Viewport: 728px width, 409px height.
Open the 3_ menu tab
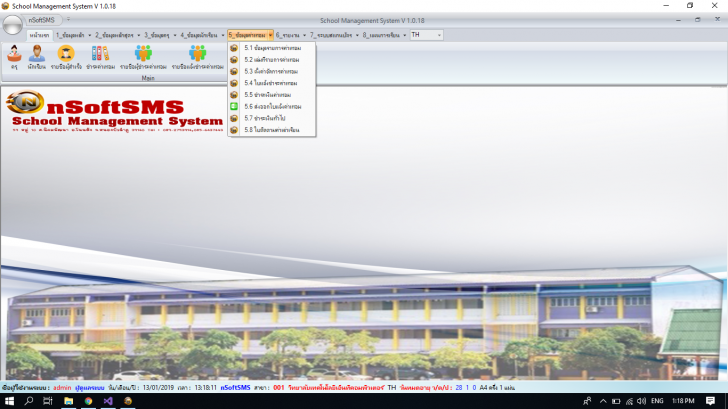156,35
